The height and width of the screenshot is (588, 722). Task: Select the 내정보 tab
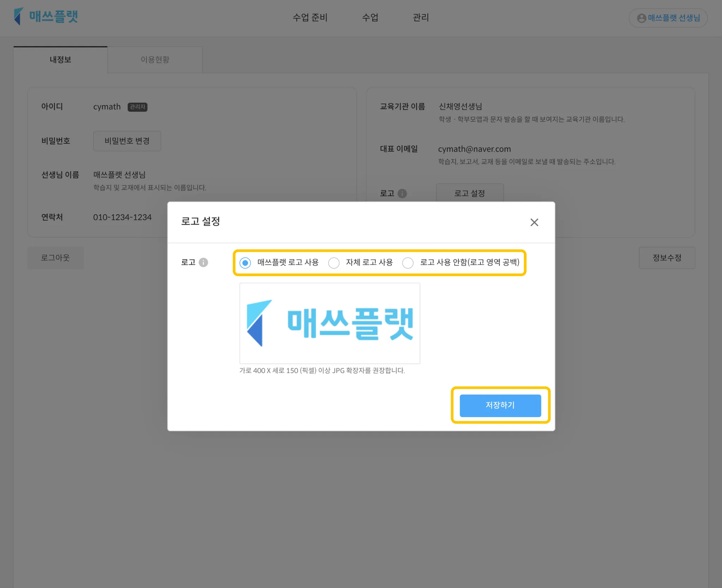coord(60,60)
